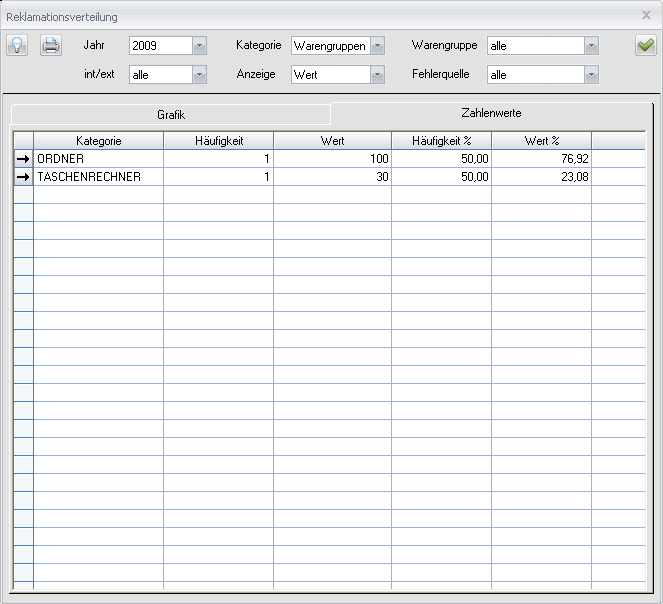The width and height of the screenshot is (663, 604).
Task: Select the ORDNER category cell
Action: tap(98, 159)
